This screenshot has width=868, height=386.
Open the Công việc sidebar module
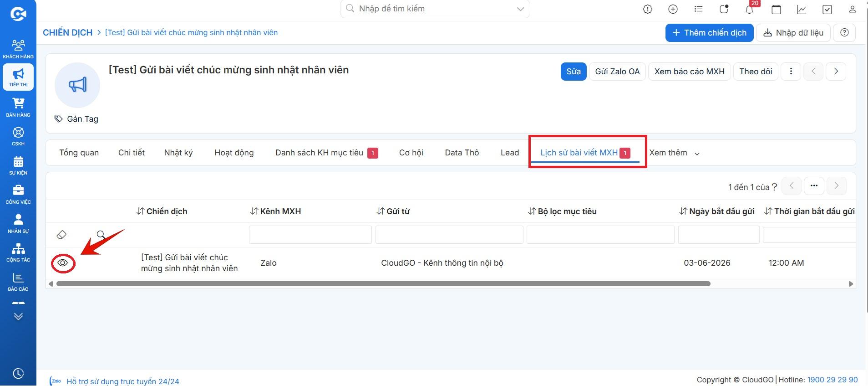[x=18, y=195]
